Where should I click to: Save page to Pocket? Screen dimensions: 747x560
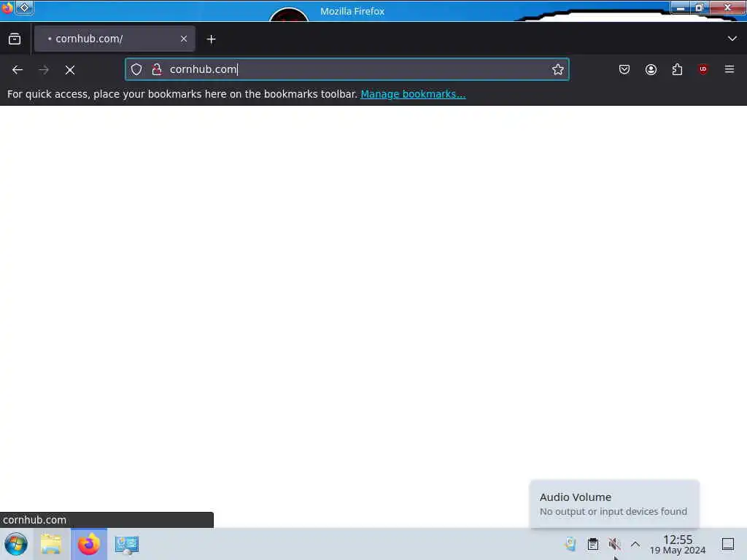(624, 69)
